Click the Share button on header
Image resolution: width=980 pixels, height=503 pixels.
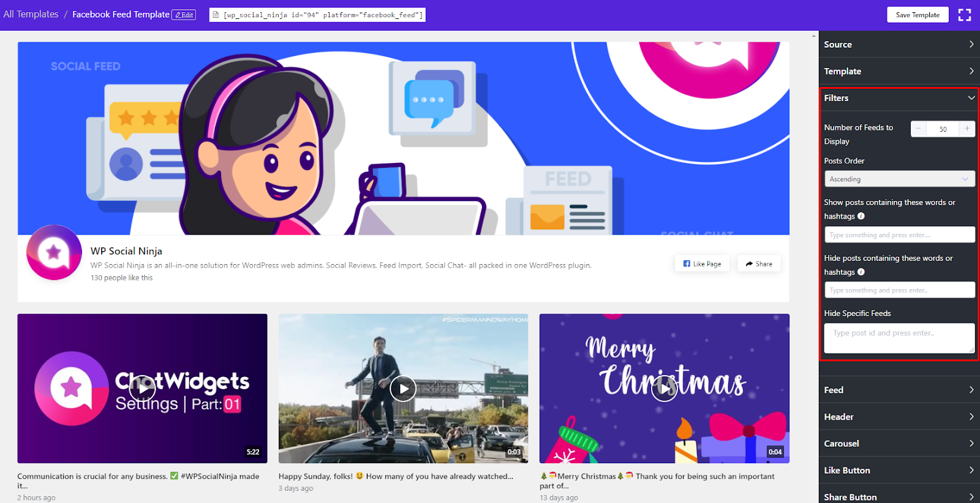click(759, 263)
